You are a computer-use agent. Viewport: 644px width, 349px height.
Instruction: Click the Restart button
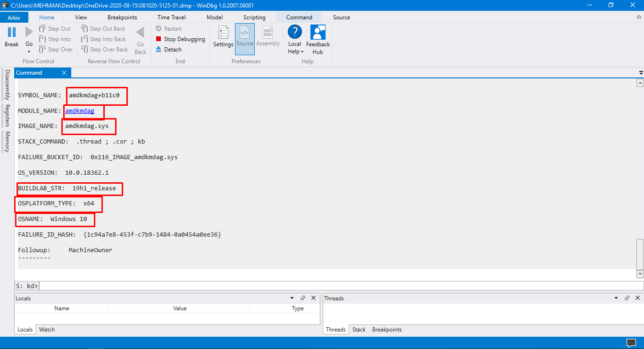[168, 29]
